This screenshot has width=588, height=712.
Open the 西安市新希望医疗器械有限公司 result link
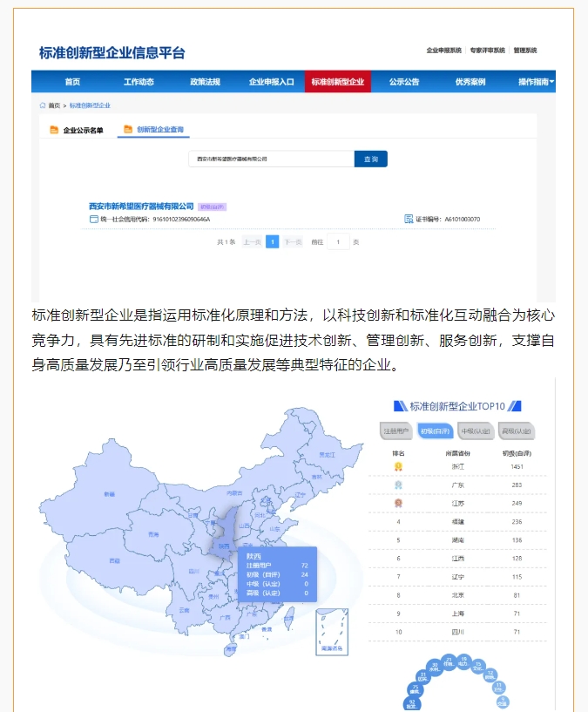click(x=141, y=207)
